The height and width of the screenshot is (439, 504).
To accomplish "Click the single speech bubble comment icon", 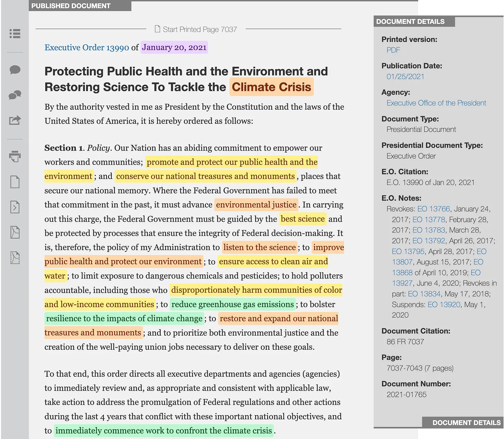I will pyautogui.click(x=15, y=70).
